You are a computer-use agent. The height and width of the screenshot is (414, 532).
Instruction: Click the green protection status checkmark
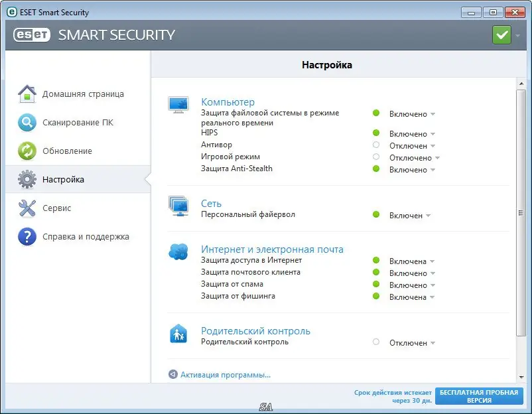pos(501,34)
